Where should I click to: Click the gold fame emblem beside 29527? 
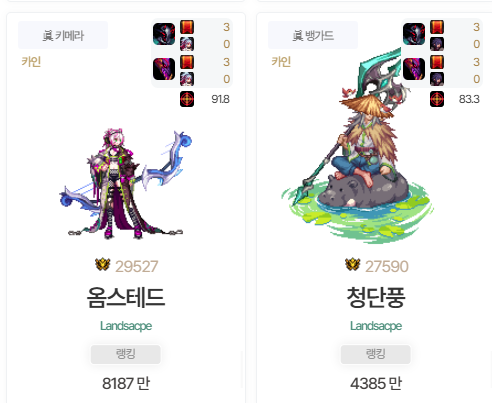(103, 265)
